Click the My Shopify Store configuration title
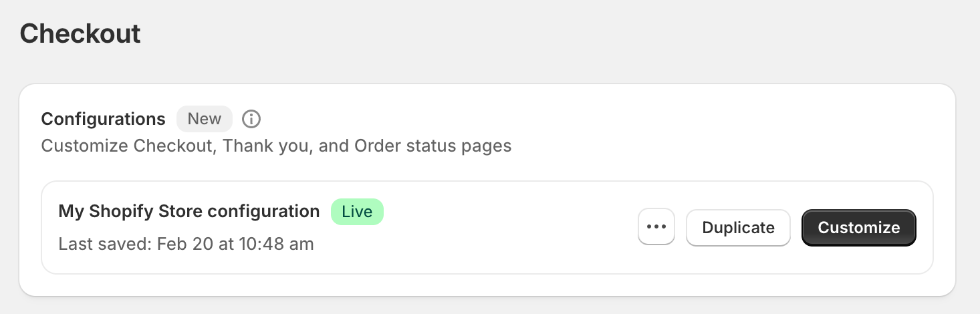 189,212
